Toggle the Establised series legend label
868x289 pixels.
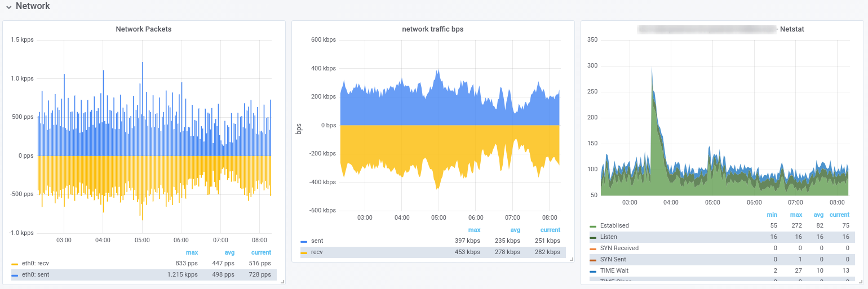point(614,226)
